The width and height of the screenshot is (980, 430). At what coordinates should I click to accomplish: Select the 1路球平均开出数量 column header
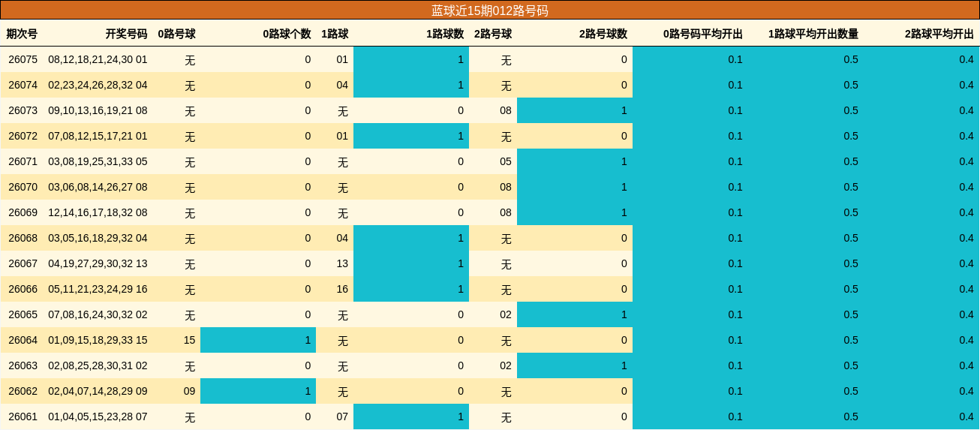click(813, 34)
